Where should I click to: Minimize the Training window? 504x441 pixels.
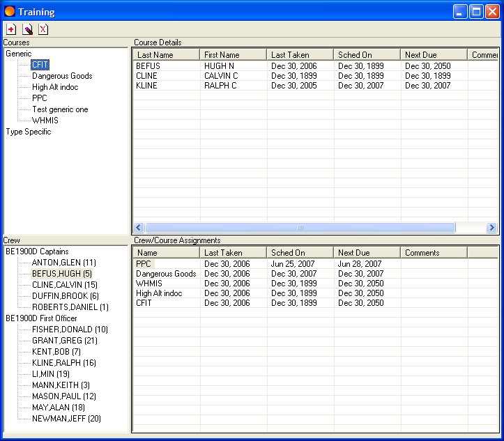[x=460, y=12]
